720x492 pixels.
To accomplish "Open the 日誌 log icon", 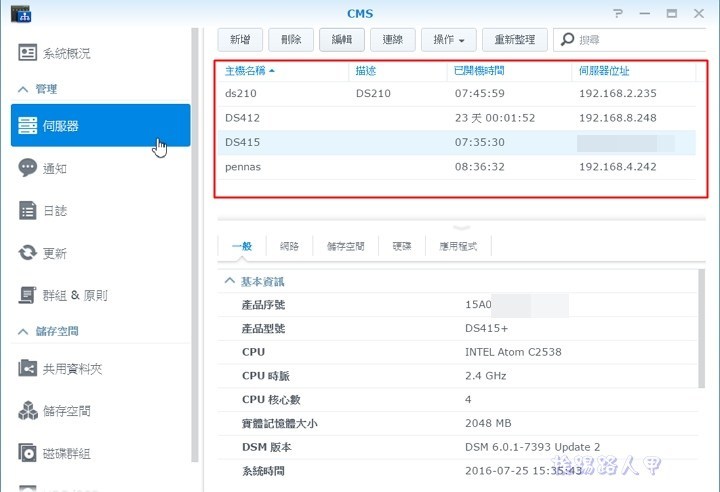I will (x=28, y=210).
